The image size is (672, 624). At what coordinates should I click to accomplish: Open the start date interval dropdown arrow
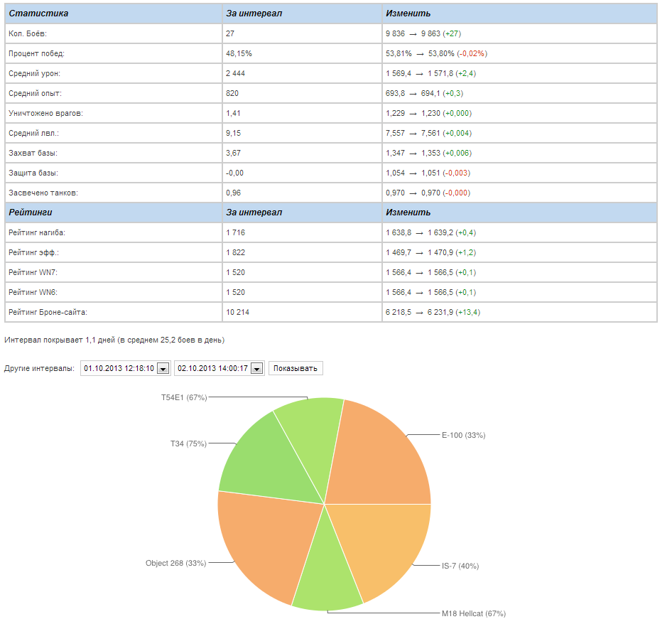point(163,368)
